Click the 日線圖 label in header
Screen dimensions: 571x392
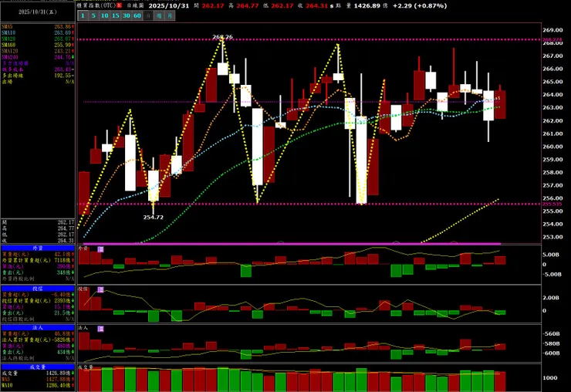(135, 5)
